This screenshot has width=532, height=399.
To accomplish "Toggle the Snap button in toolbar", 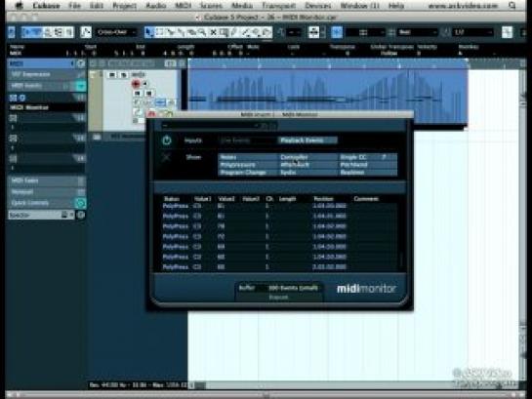I will pos(337,32).
